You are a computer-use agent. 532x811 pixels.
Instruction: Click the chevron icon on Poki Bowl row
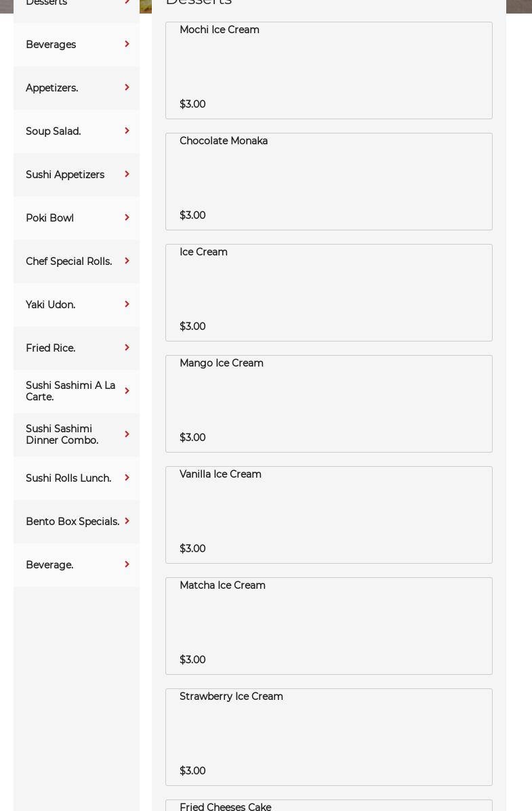coord(127,217)
